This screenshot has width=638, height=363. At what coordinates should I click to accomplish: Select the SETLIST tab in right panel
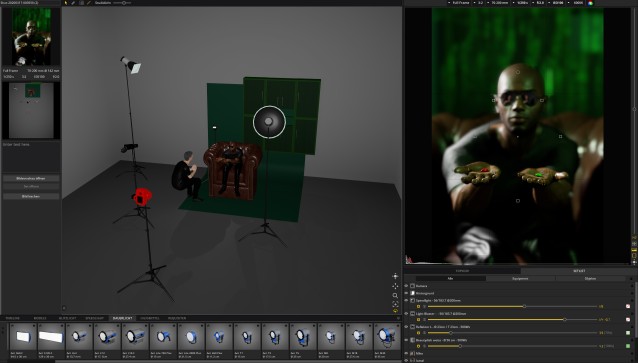point(579,271)
